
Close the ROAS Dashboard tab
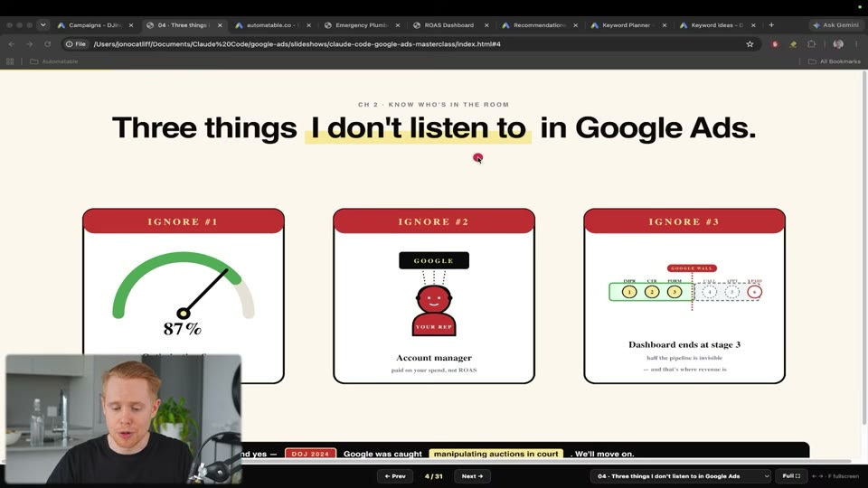pyautogui.click(x=486, y=25)
